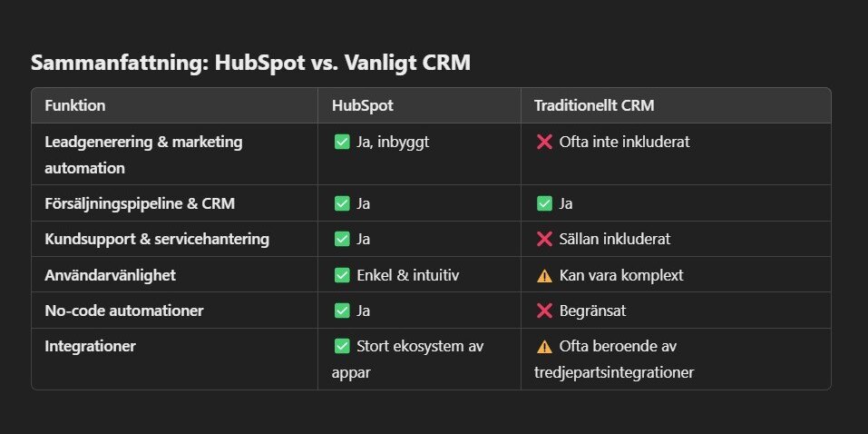The width and height of the screenshot is (868, 434).
Task: Click the "Funktion" column header
Action: coord(74,105)
